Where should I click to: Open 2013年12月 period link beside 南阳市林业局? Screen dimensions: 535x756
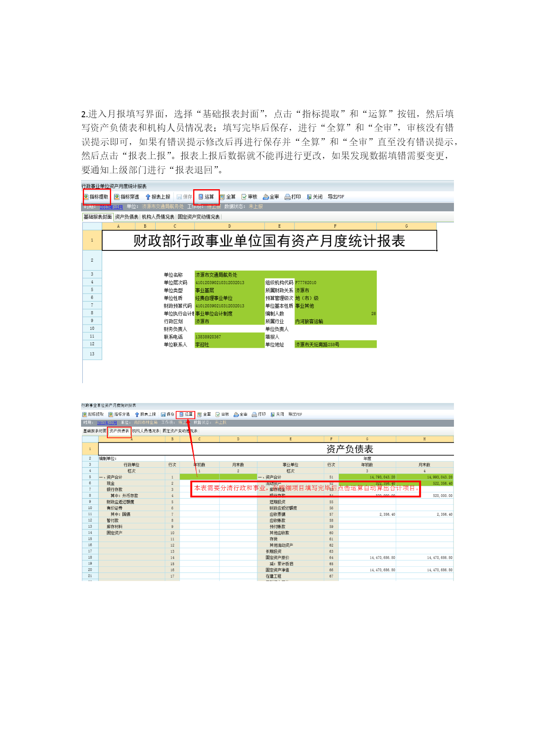click(x=107, y=423)
